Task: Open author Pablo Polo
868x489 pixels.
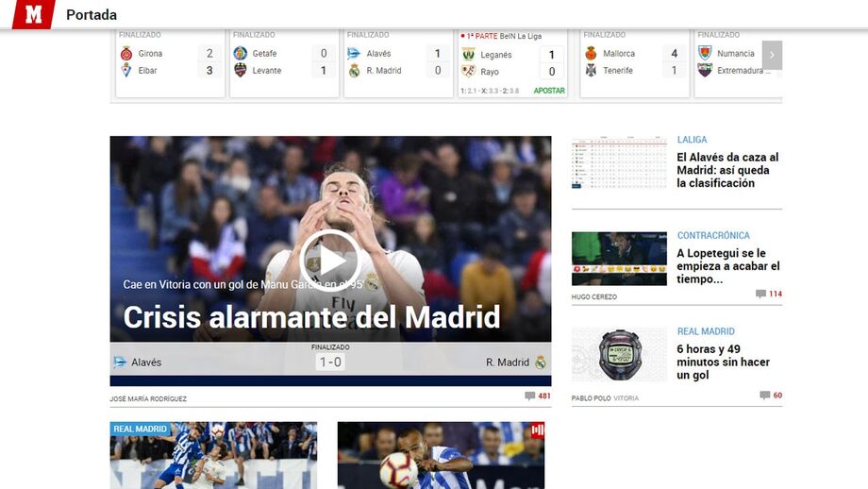Action: 592,398
